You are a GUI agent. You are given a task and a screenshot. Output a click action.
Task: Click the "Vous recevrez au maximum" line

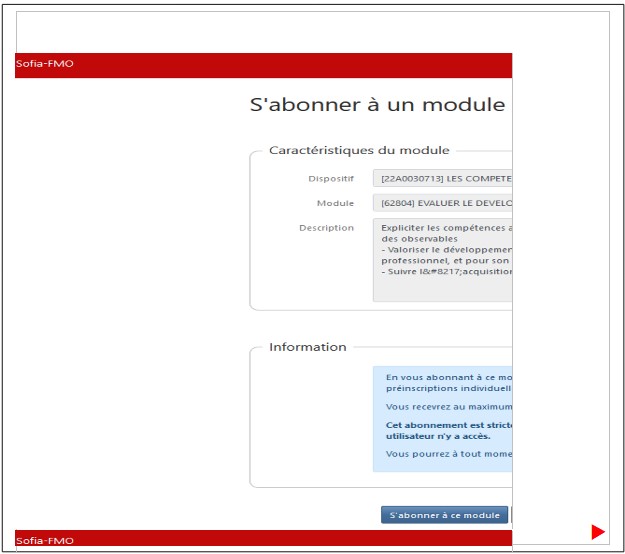click(x=448, y=407)
